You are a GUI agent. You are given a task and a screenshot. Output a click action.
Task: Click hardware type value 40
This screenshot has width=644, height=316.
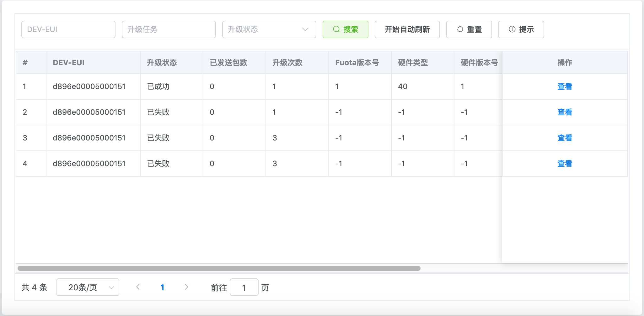[403, 87]
